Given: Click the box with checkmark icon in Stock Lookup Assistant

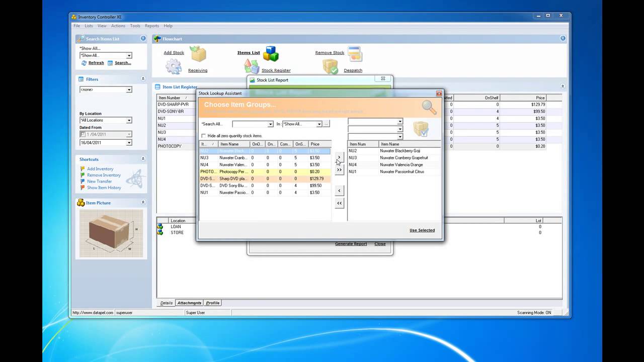Looking at the screenshot, I should point(421,129).
